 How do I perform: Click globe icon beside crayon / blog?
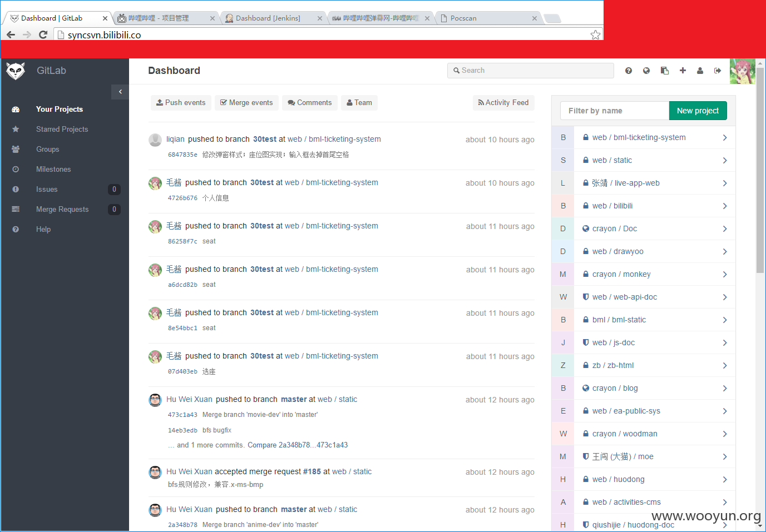586,388
